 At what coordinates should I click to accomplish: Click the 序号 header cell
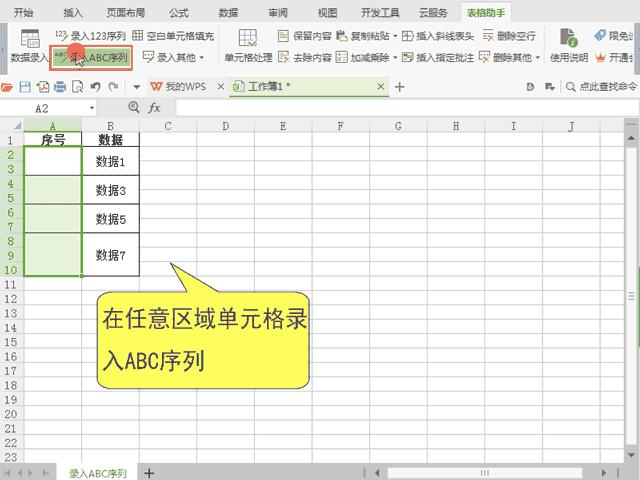pyautogui.click(x=53, y=140)
